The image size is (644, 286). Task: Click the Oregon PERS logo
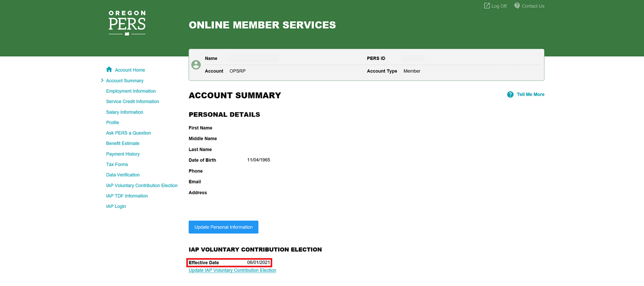click(127, 23)
